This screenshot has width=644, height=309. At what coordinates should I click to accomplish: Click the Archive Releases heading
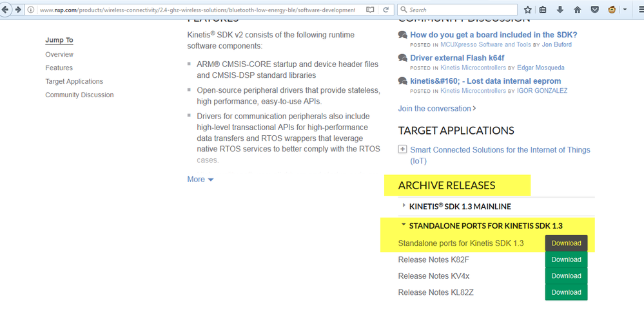447,185
